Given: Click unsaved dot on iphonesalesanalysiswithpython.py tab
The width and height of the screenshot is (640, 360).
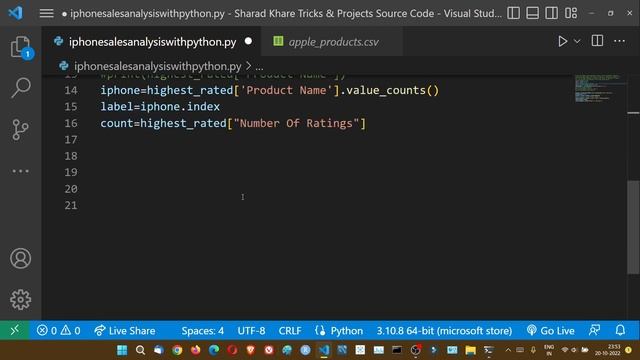Looking at the screenshot, I should pos(248,41).
